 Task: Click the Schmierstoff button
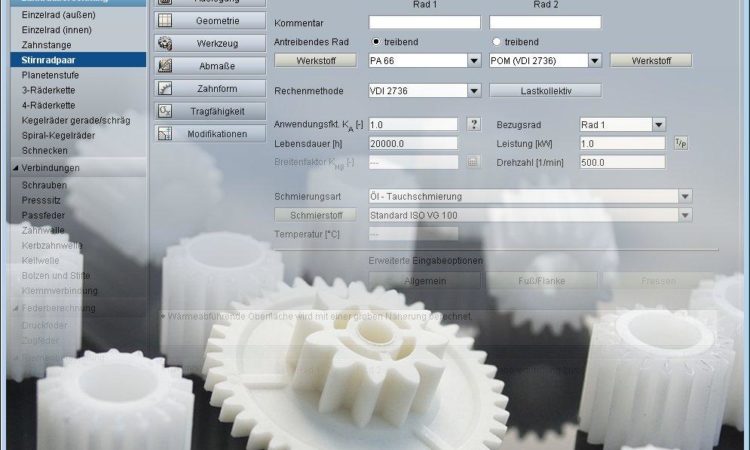pyautogui.click(x=316, y=215)
